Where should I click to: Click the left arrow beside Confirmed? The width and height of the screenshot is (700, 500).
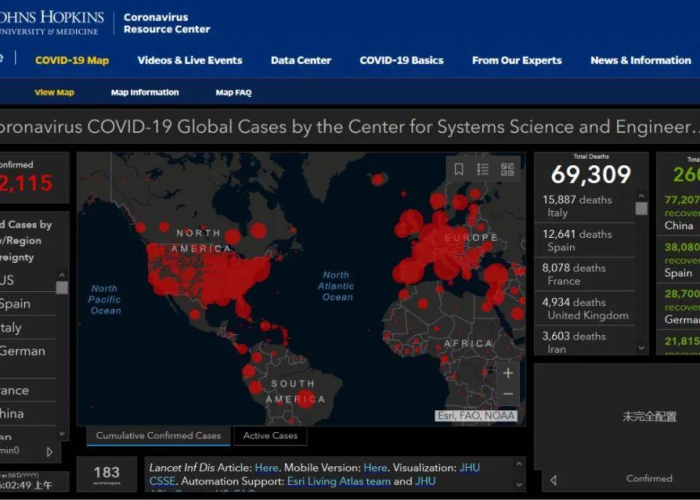554,480
